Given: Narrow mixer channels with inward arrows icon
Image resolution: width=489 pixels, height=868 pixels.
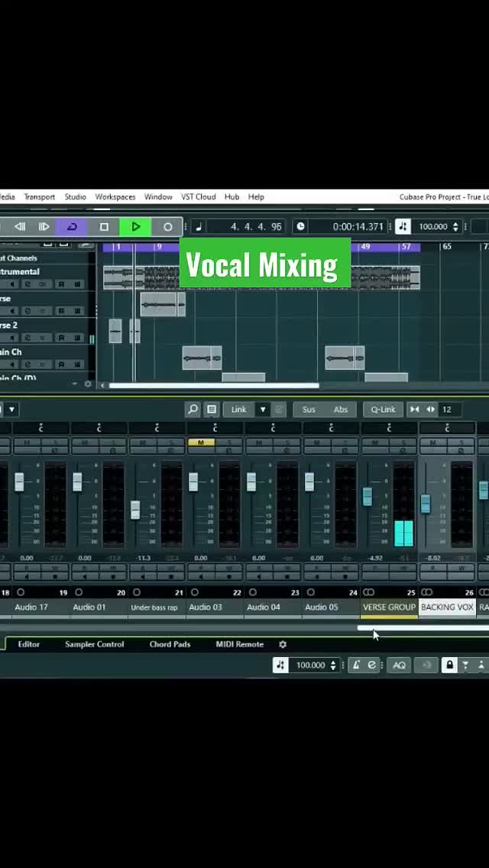Looking at the screenshot, I should (414, 409).
